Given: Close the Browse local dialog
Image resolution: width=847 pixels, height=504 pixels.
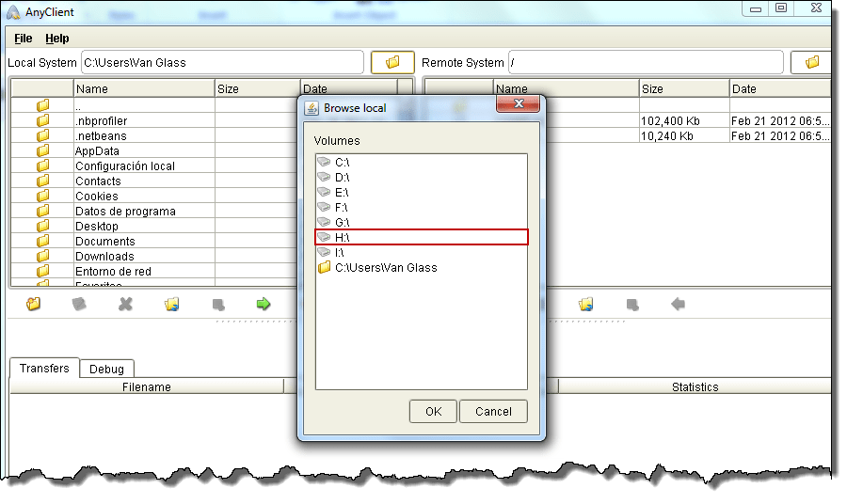Looking at the screenshot, I should tap(518, 104).
